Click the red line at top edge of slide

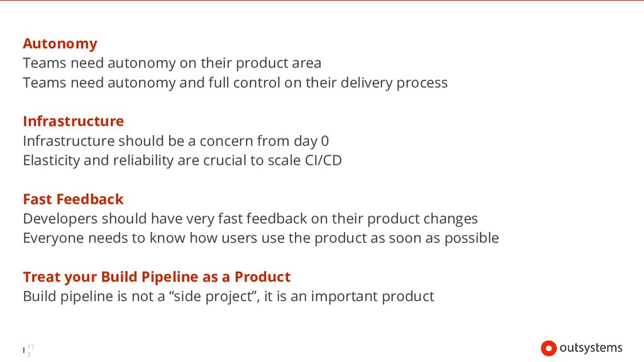322,1
